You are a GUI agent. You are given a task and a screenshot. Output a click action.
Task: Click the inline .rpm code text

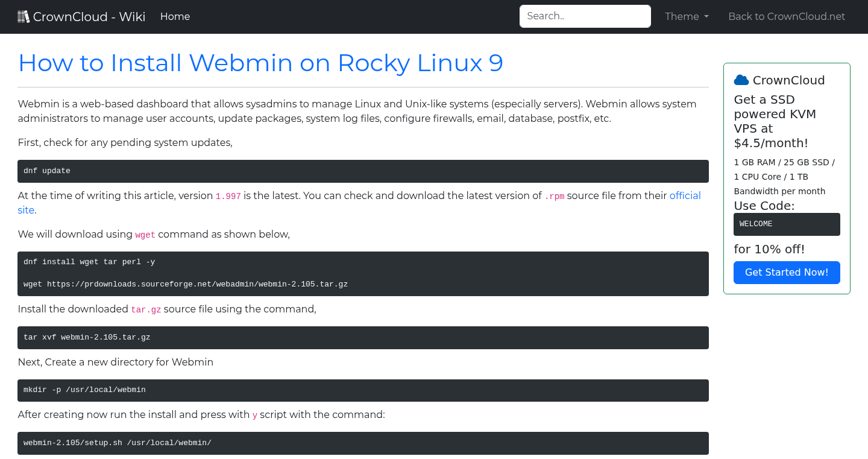tap(554, 196)
